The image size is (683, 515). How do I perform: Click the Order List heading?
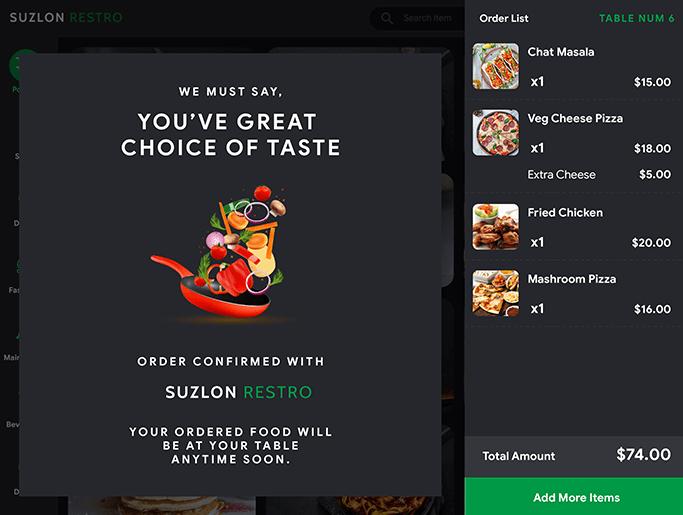tap(504, 18)
